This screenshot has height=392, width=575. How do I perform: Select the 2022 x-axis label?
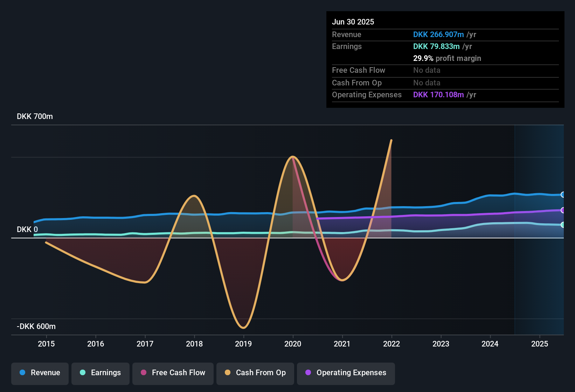coord(392,344)
